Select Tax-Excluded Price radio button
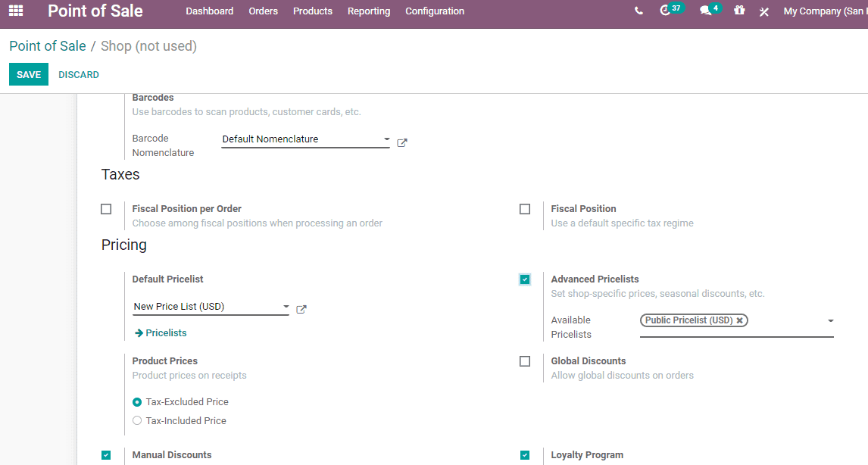The width and height of the screenshot is (868, 465). click(137, 402)
